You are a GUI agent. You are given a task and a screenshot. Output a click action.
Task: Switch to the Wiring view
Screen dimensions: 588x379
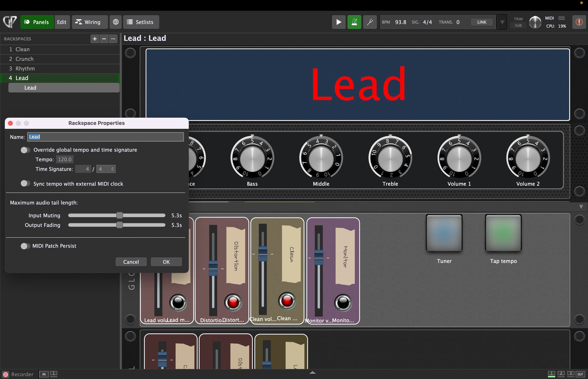(89, 22)
